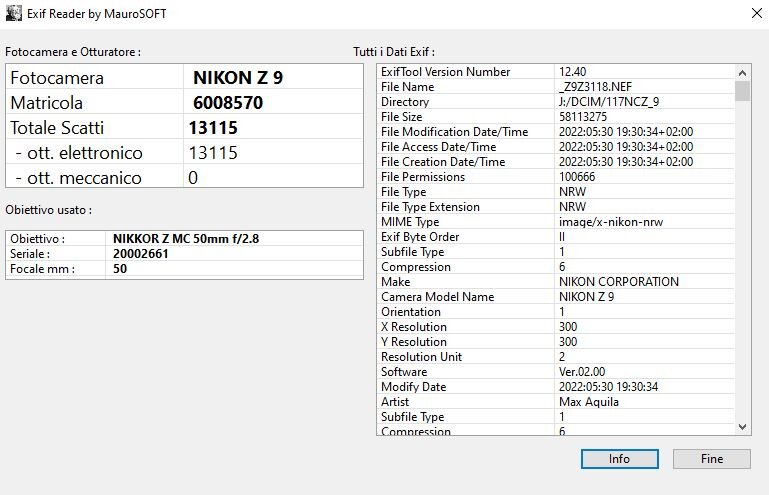Select the value NIKON CORPORATION
The image size is (769, 495).
tap(619, 282)
